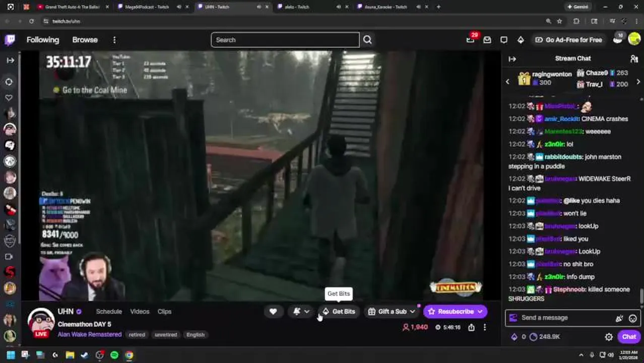Open stream options three-dot menu
This screenshot has width=644, height=363.
point(485,327)
